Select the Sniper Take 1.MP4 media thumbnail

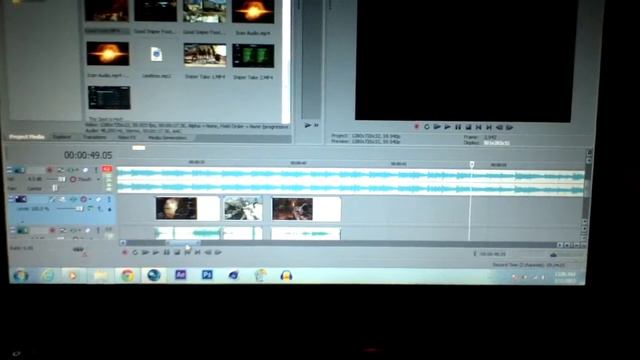[x=205, y=55]
